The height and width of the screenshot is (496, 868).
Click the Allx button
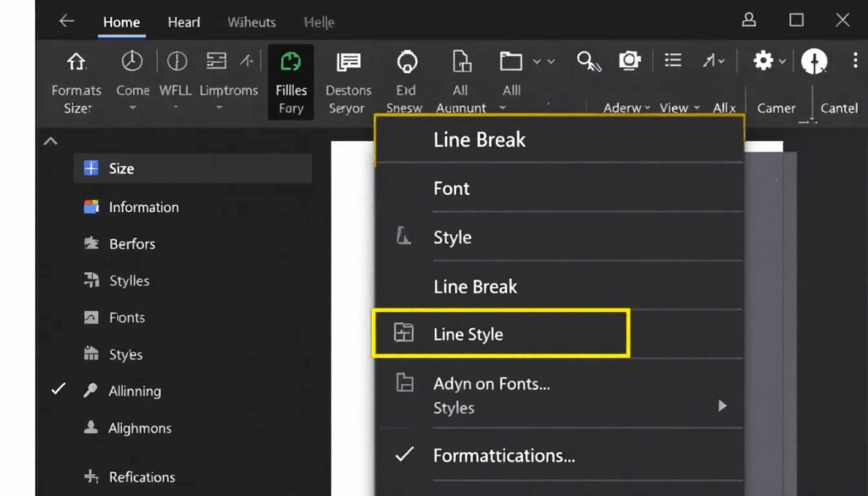click(x=724, y=108)
